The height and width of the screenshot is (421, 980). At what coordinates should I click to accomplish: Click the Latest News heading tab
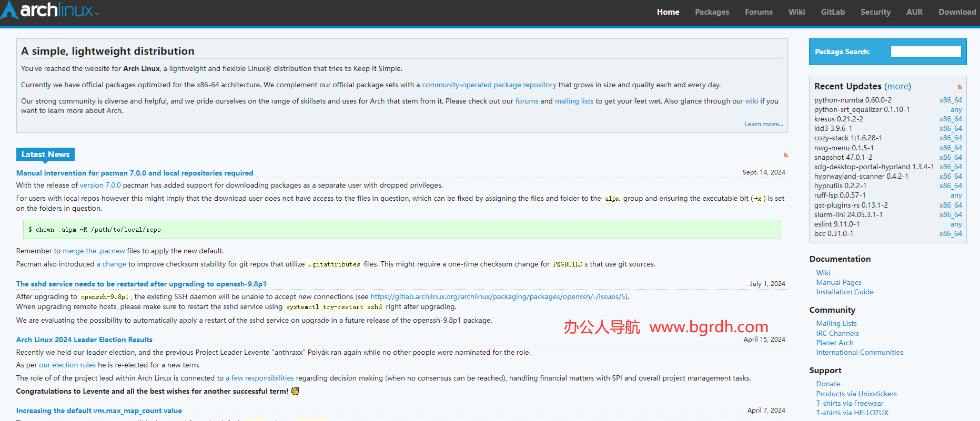click(x=45, y=154)
